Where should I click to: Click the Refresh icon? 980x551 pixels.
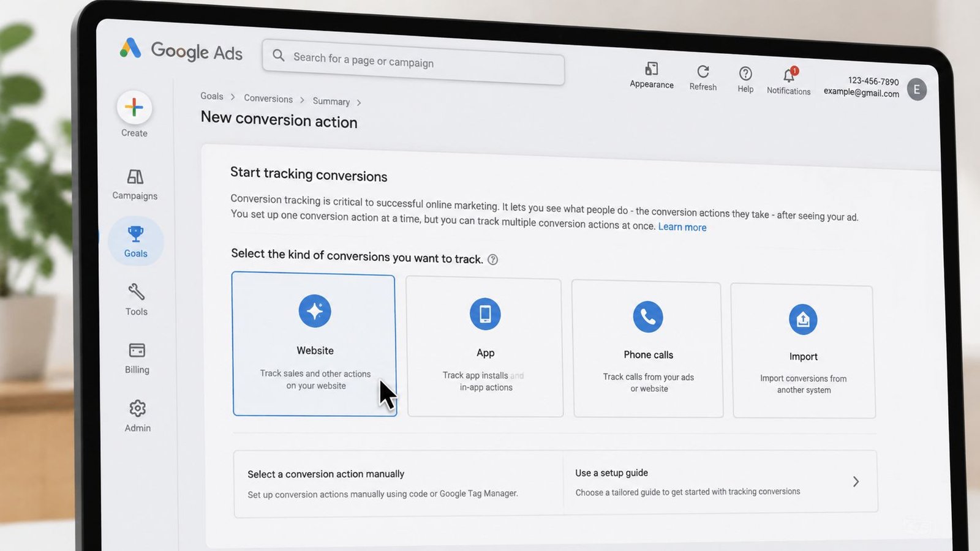(703, 72)
